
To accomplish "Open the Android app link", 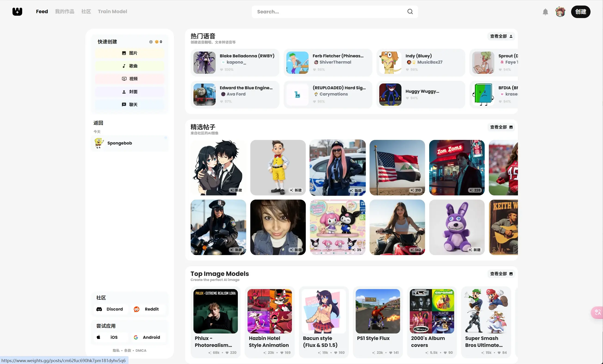I will pyautogui.click(x=147, y=337).
